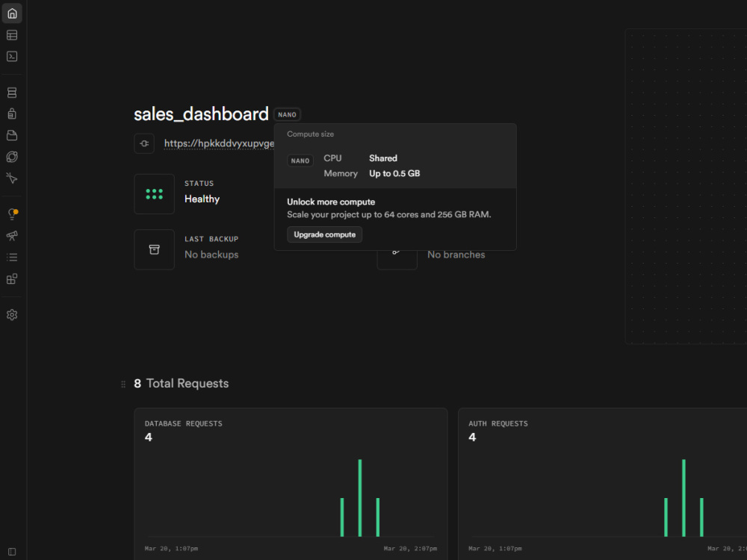
Task: Click tallest bar in Database Requests chart
Action: coord(360,498)
